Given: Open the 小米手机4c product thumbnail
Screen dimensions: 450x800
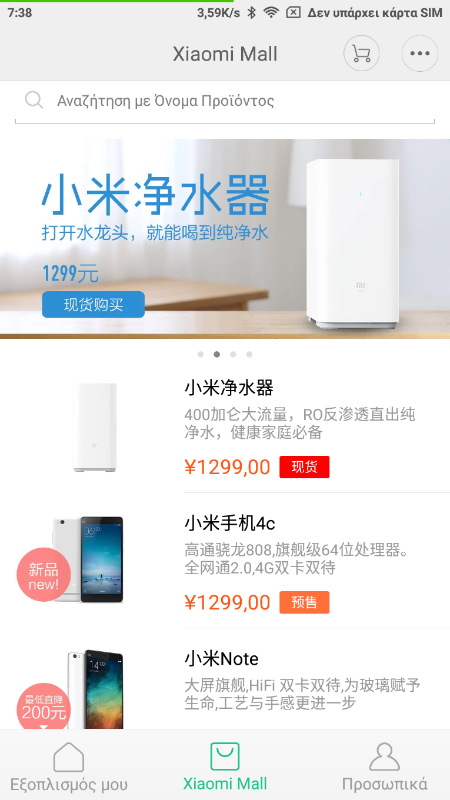Looking at the screenshot, I should [x=88, y=560].
